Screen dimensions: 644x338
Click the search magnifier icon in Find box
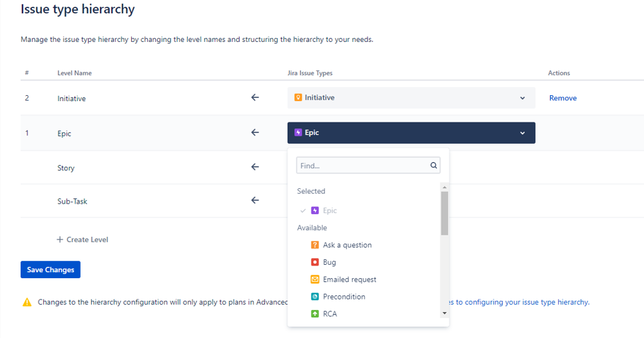[434, 165]
